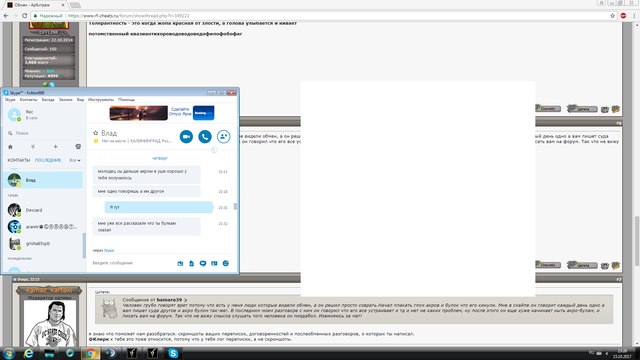Click the Цитата button in the topmost forum post
The height and width of the screenshot is (360, 640).
(x=582, y=109)
